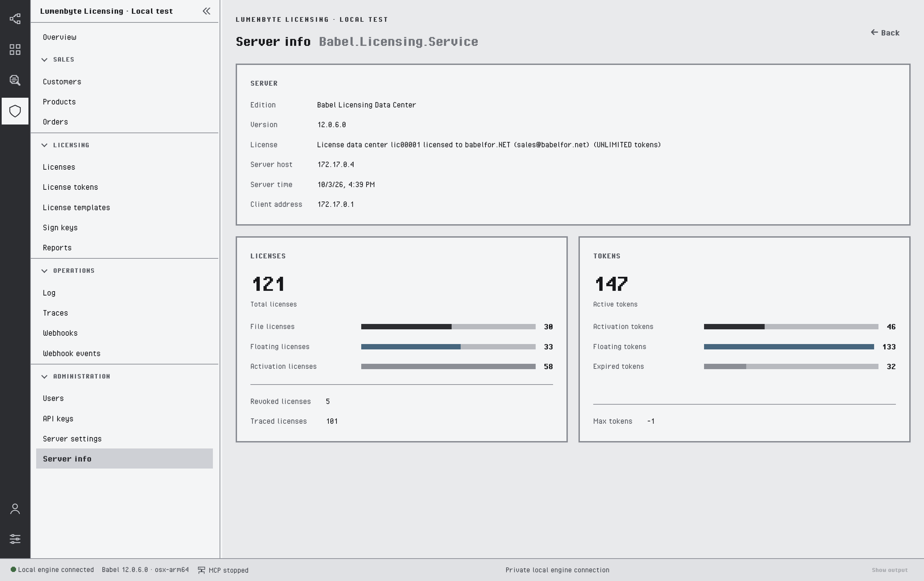The width and height of the screenshot is (924, 581).
Task: Click Babel 12.0.6.0 osx-arm64 status text
Action: click(x=145, y=570)
